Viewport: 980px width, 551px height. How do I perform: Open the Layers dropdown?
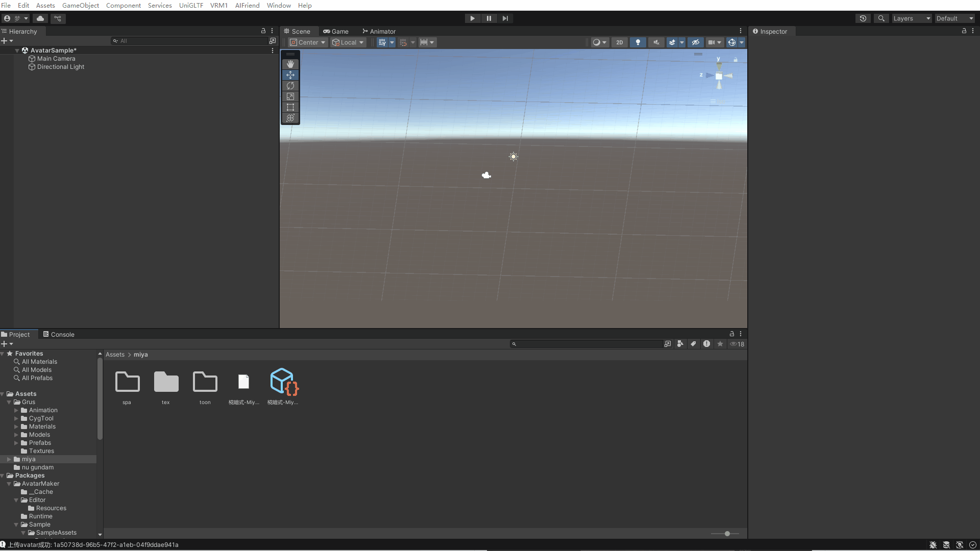coord(912,18)
